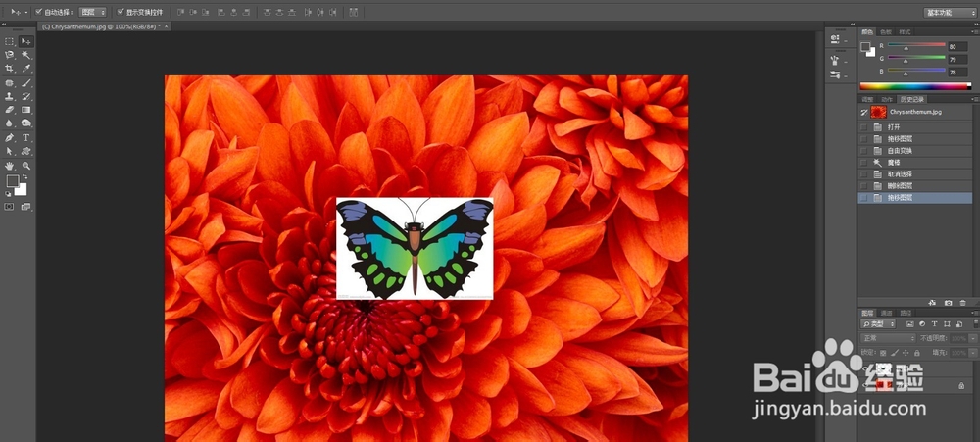Switch to the 通道 Channels tab
The width and height of the screenshot is (980, 442).
(886, 313)
